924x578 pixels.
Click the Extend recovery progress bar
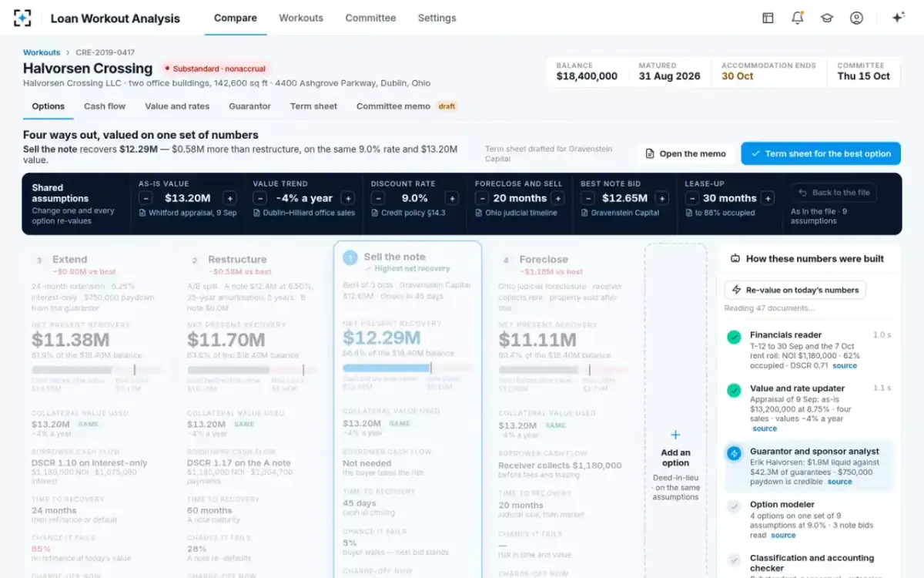click(x=96, y=370)
